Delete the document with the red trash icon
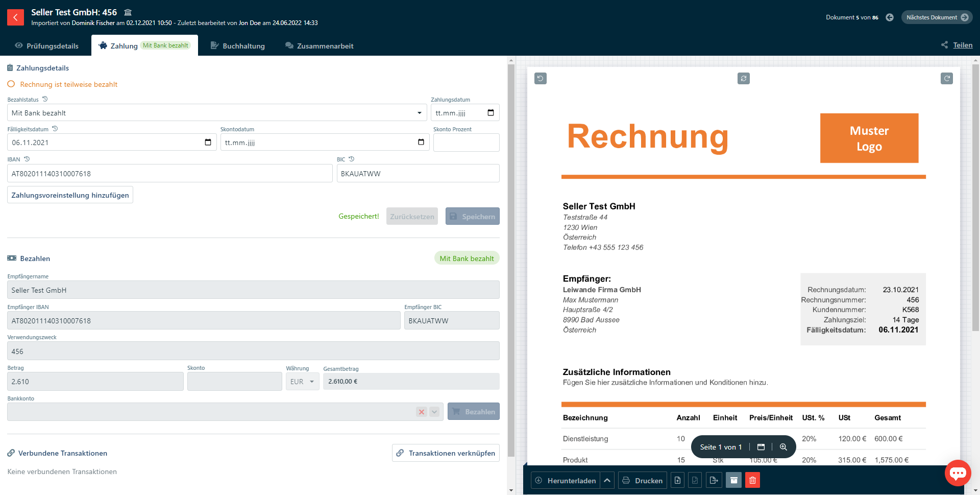980x495 pixels. pyautogui.click(x=752, y=480)
